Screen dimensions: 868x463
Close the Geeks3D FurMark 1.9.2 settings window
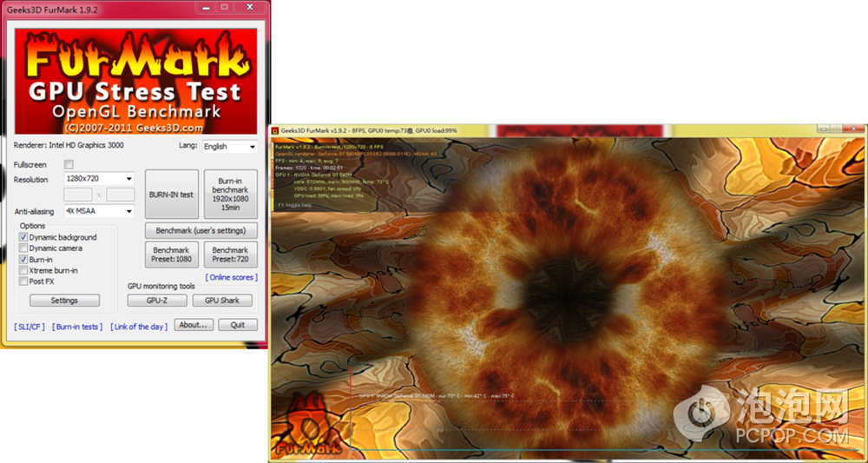(x=250, y=5)
